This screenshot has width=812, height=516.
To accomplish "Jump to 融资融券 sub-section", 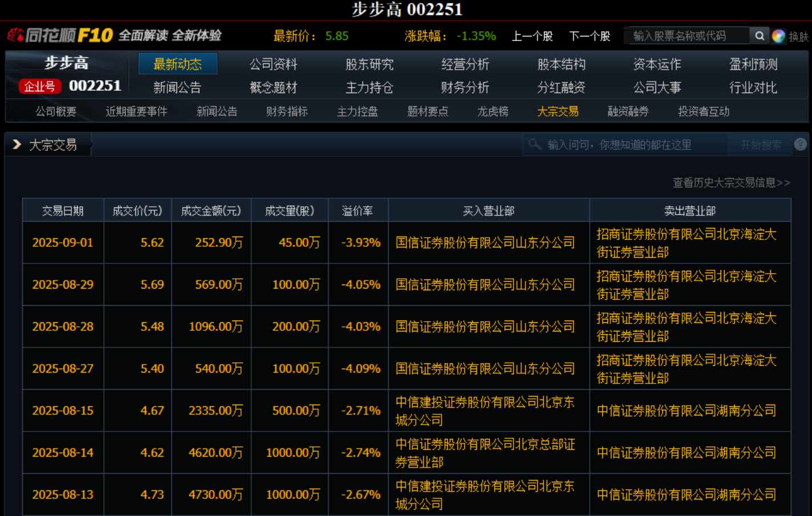I will pos(628,111).
